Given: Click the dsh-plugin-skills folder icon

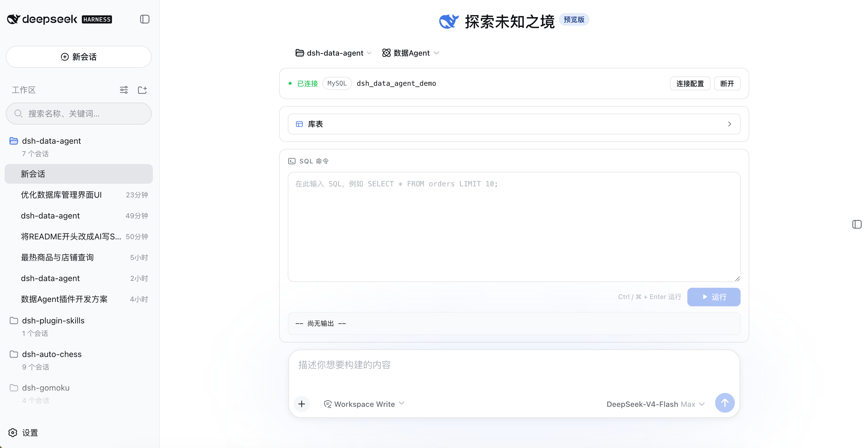Looking at the screenshot, I should pos(14,320).
